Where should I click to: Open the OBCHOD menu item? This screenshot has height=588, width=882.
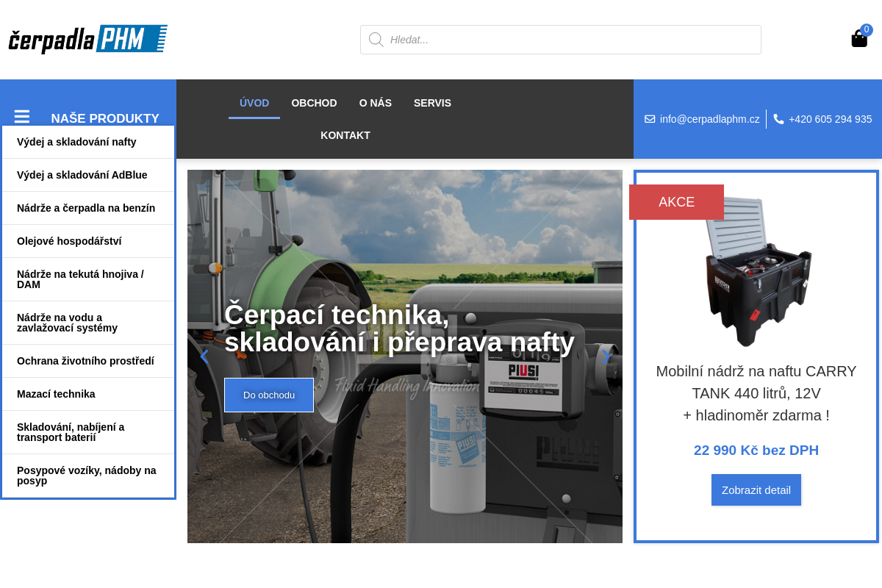click(x=314, y=103)
